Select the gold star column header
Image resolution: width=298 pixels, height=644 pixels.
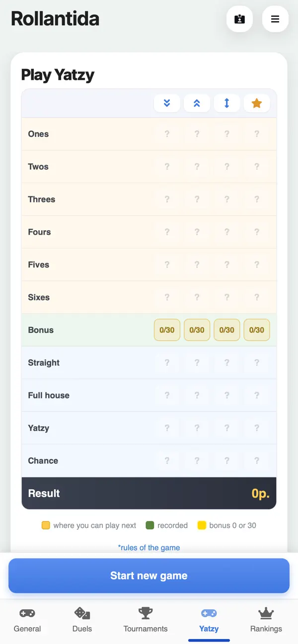[257, 103]
